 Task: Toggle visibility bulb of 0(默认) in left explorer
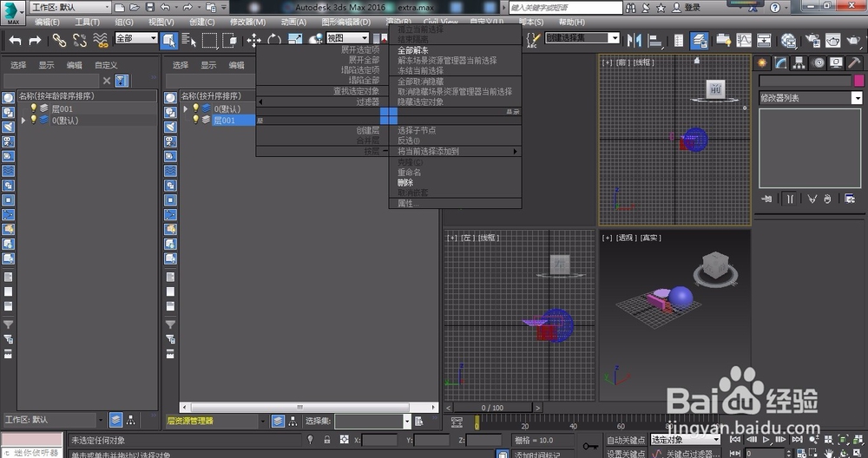34,120
